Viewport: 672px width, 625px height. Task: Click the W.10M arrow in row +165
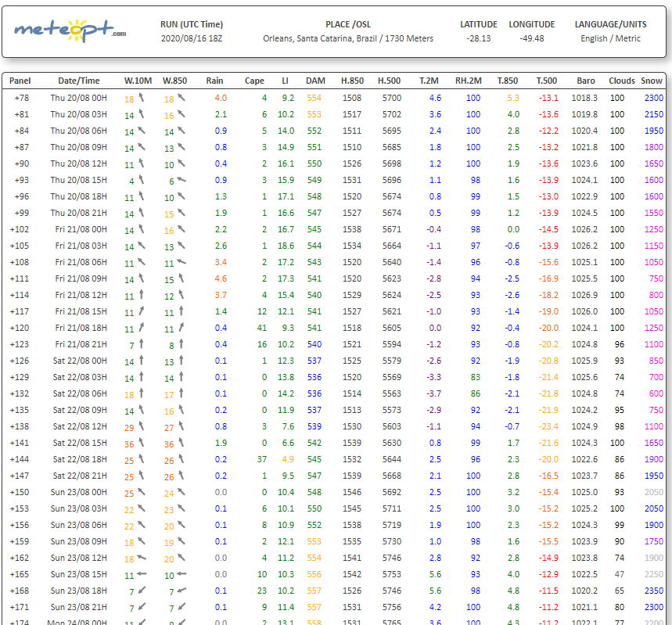coord(142,574)
